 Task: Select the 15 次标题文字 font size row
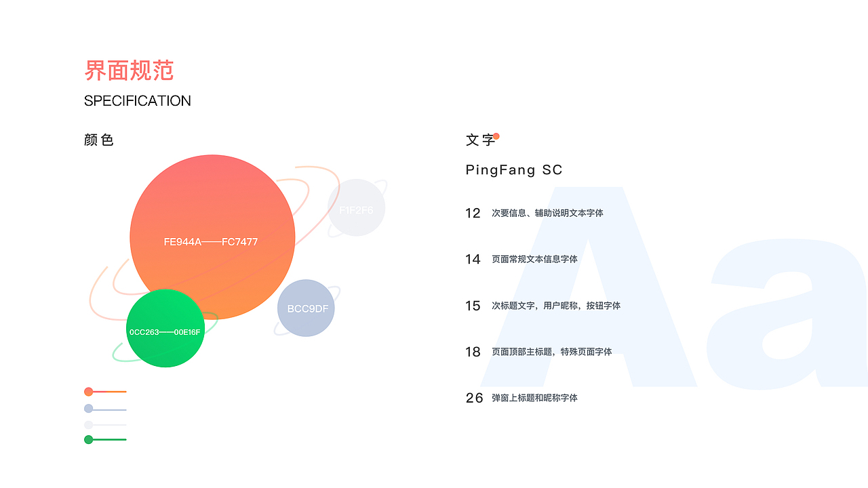pos(543,306)
